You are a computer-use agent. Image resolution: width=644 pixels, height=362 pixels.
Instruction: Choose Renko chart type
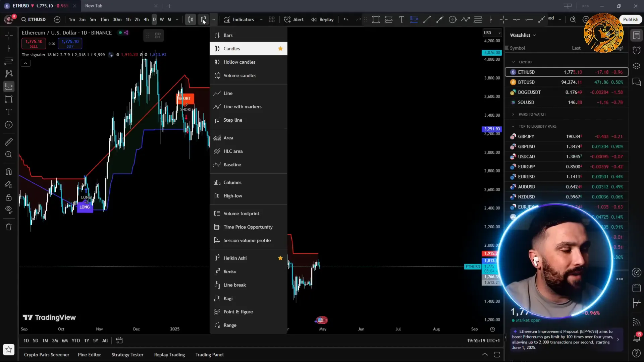tap(248, 271)
